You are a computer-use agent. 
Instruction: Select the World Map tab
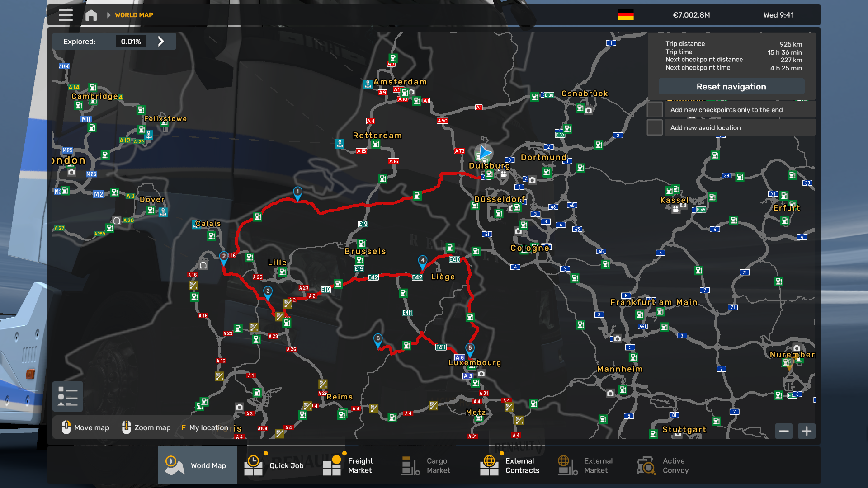pos(197,465)
